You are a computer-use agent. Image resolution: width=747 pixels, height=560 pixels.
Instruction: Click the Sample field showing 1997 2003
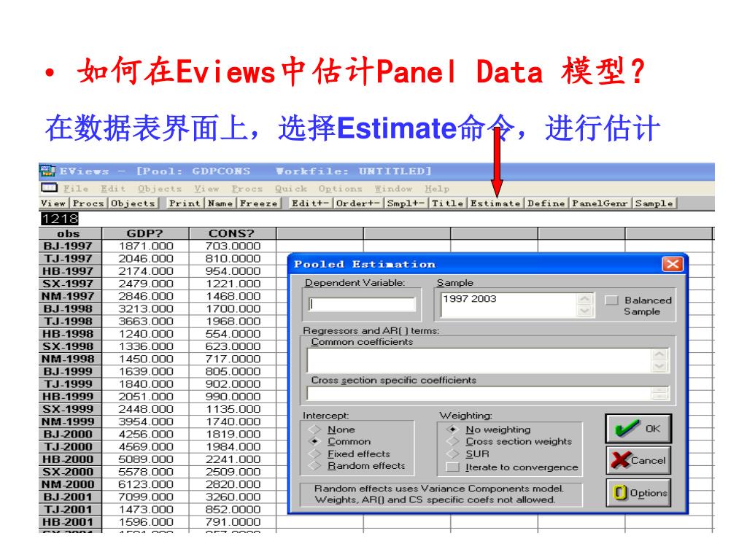tap(508, 305)
